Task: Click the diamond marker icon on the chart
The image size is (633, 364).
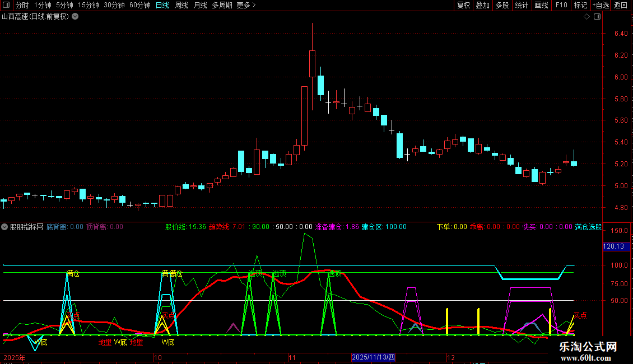Action: coord(587,17)
